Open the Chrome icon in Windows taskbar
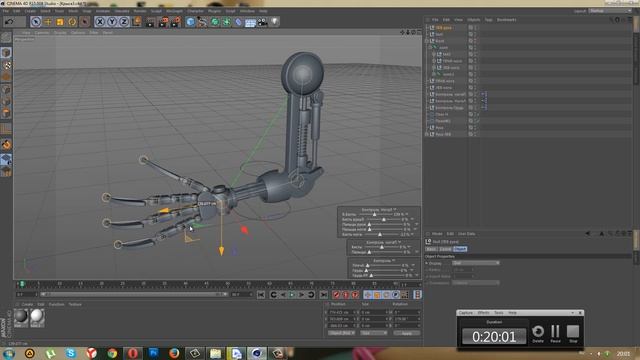 click(x=112, y=353)
